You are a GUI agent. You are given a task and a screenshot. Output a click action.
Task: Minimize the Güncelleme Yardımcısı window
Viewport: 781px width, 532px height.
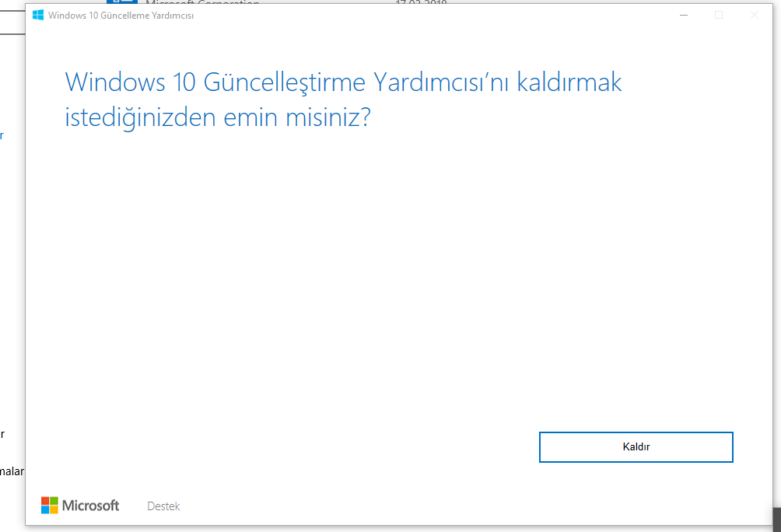coord(683,15)
